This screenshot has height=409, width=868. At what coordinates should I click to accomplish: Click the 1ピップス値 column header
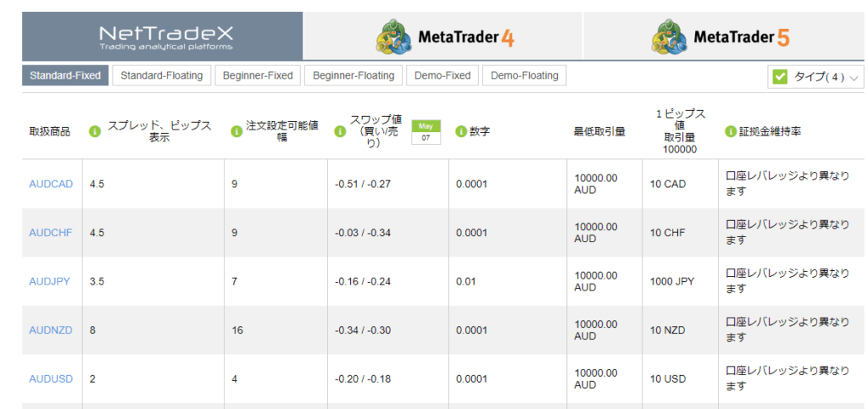(x=681, y=131)
